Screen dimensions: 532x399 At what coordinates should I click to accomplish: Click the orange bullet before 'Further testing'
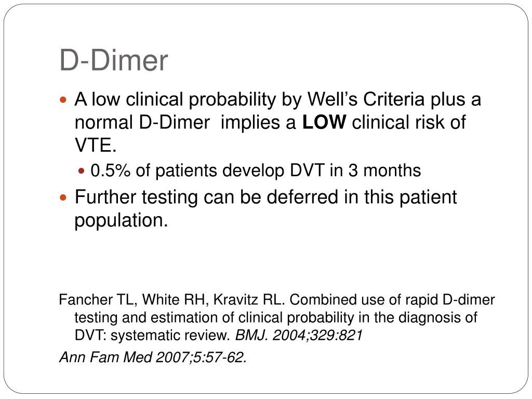point(63,197)
